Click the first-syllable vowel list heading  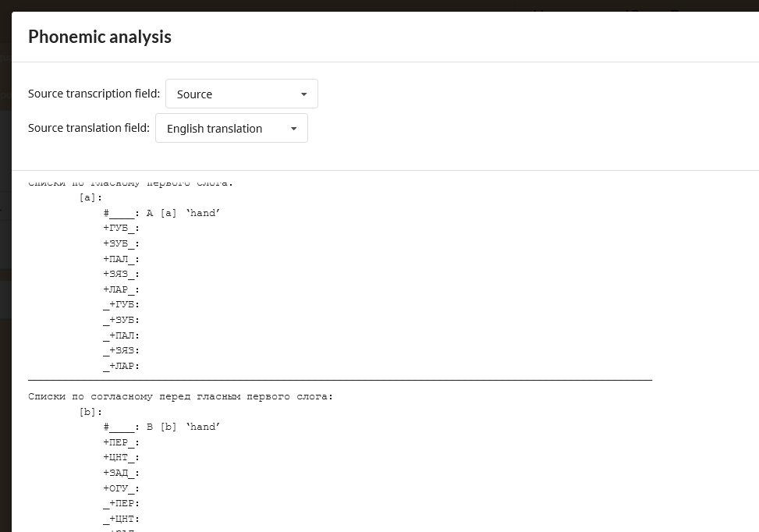tap(129, 183)
